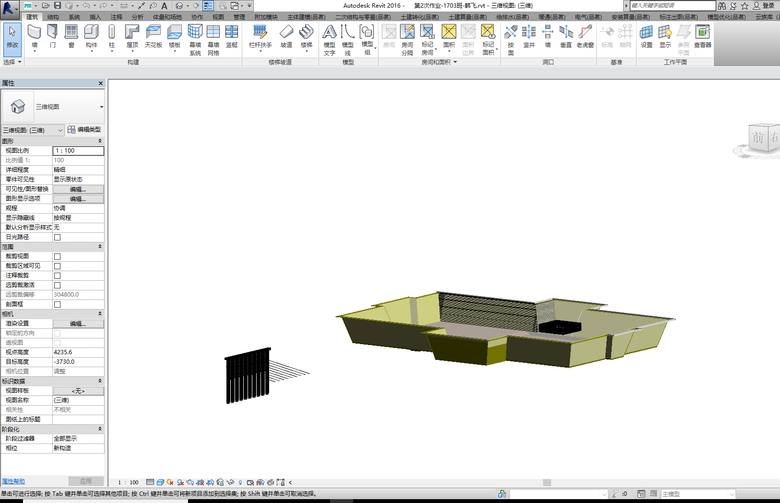Click the 视图比例 1:100 input field
The image size is (780, 503).
pos(78,150)
